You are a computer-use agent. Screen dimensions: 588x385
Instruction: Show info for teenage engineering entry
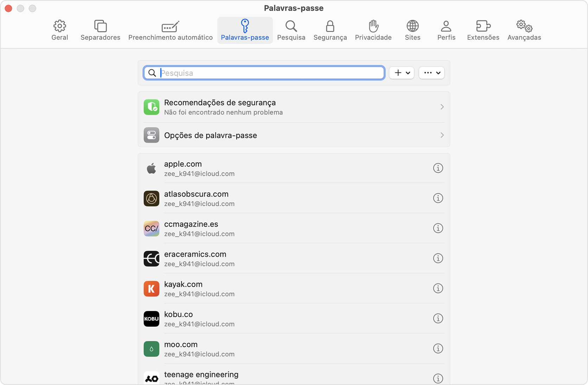tap(438, 378)
